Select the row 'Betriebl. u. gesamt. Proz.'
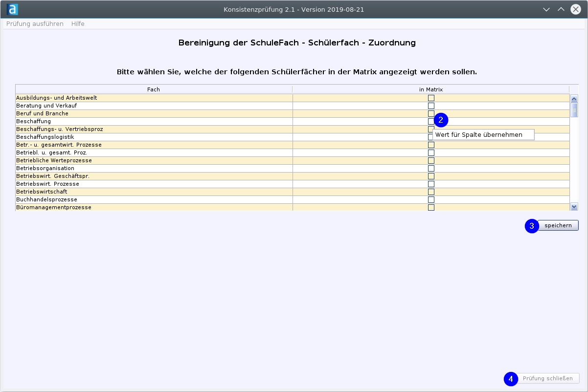588x392 pixels. tap(293, 152)
